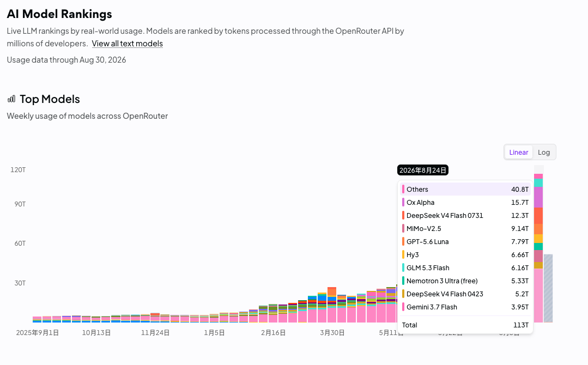Click the tallest stacked bar for Aug 24
Viewport: 588px width, 365px height.
click(x=538, y=248)
